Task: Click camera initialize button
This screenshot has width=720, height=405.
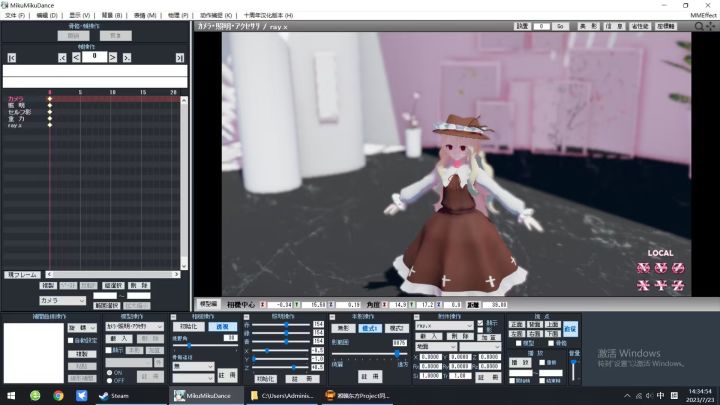Action: point(188,326)
